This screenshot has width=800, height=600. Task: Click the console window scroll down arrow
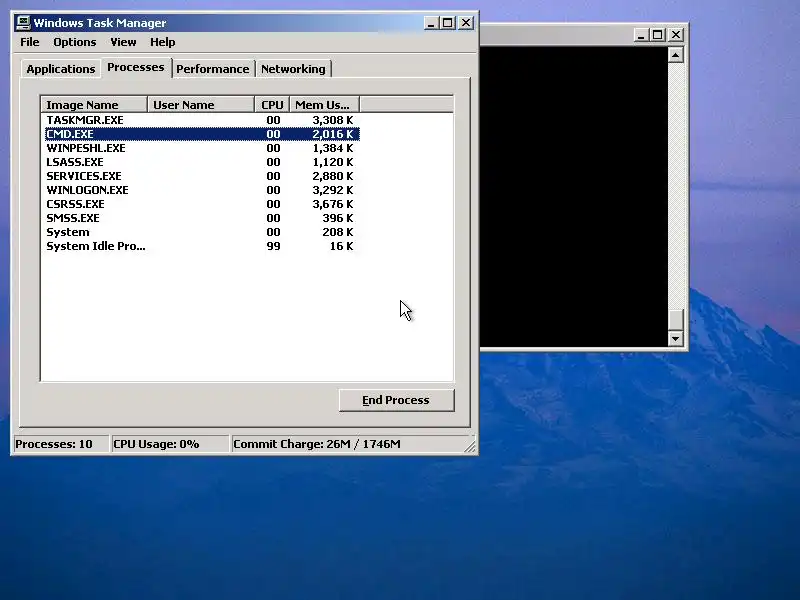click(676, 338)
